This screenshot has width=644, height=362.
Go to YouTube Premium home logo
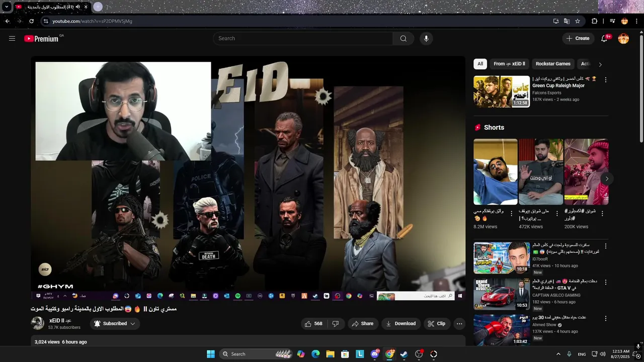click(41, 39)
